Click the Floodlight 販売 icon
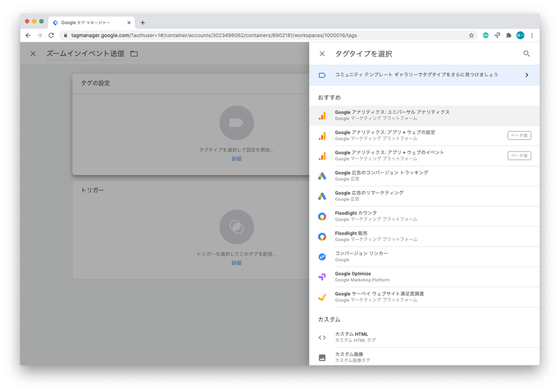This screenshot has height=392, width=560. (x=322, y=237)
